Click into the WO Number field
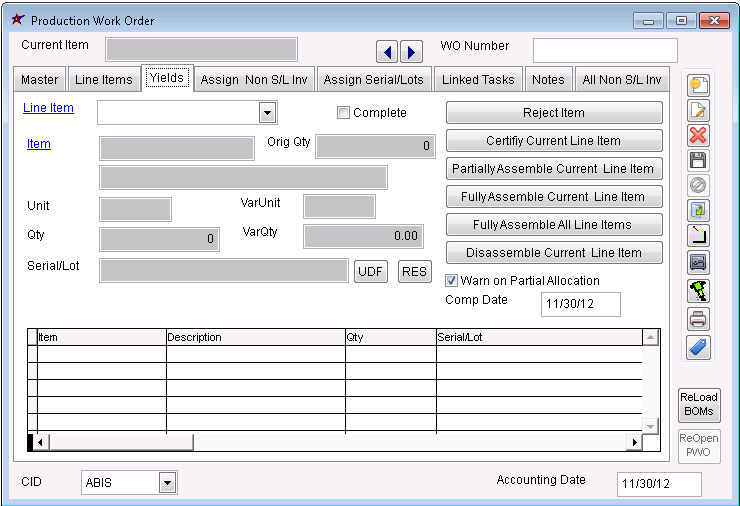This screenshot has width=740, height=506. (604, 51)
